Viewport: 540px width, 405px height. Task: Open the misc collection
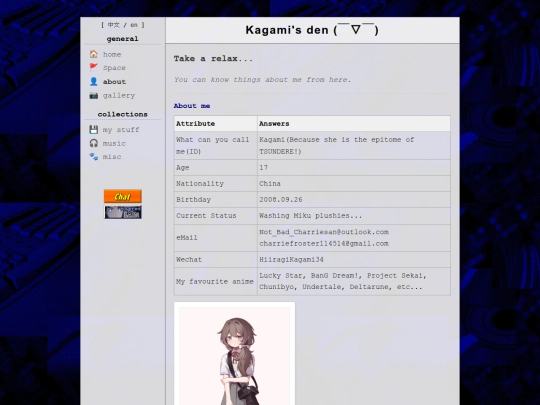click(x=112, y=157)
